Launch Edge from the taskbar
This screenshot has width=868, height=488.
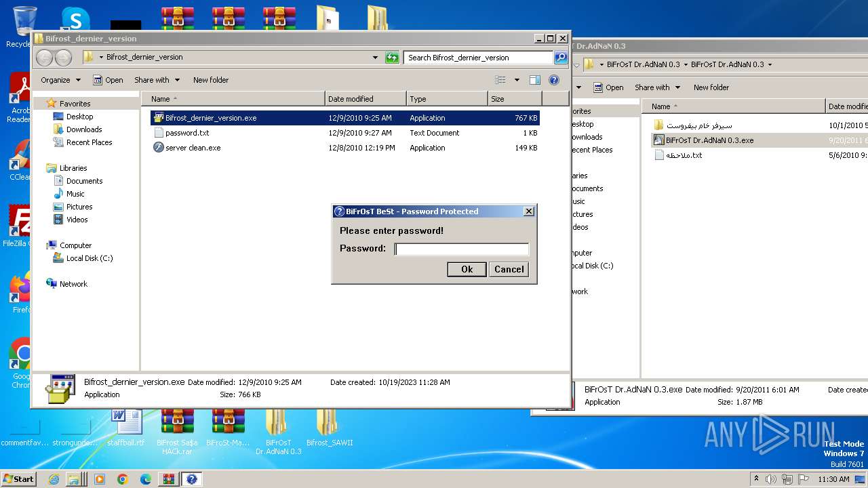[146, 479]
